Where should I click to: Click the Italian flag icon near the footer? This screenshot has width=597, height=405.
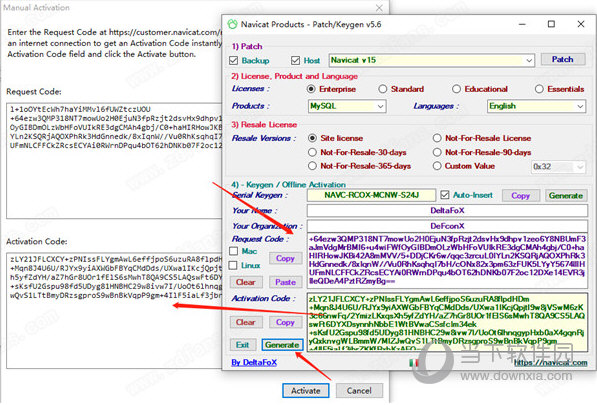click(x=413, y=363)
